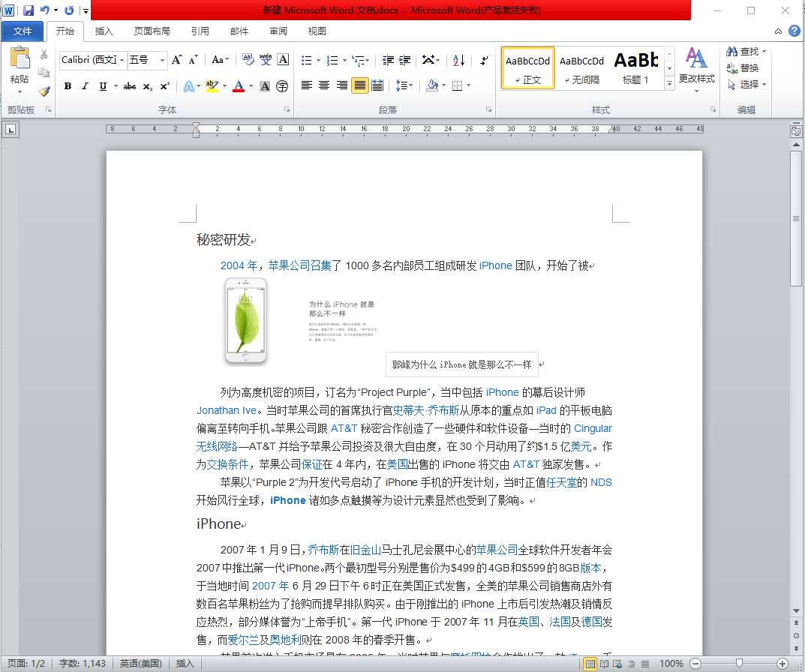Click the Cut scissors icon
This screenshot has width=805, height=672.
tap(44, 55)
